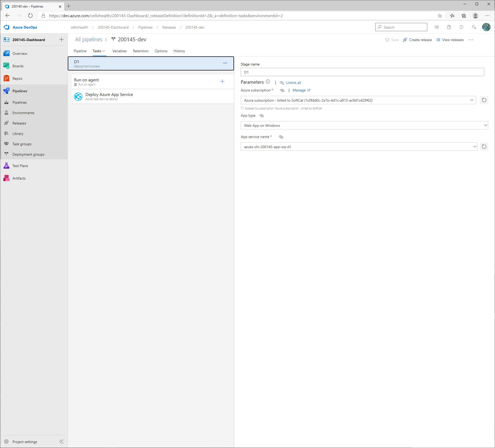Expand the Tasks tab chevron menu
Viewport: 495px width, 448px height.
(x=103, y=51)
